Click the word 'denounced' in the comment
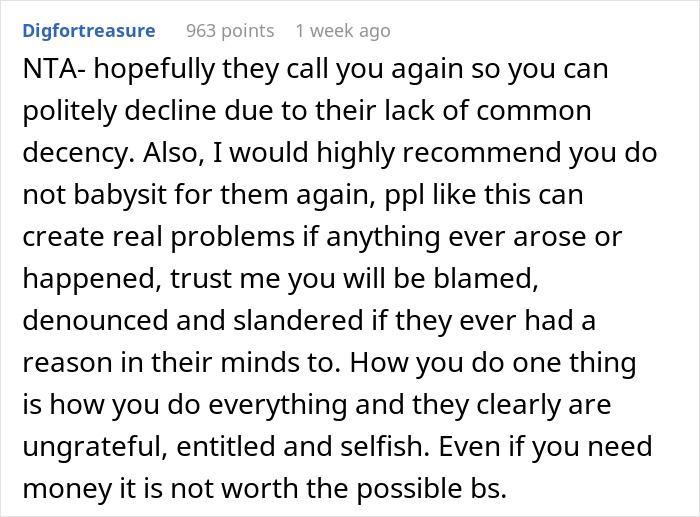 pyautogui.click(x=95, y=321)
